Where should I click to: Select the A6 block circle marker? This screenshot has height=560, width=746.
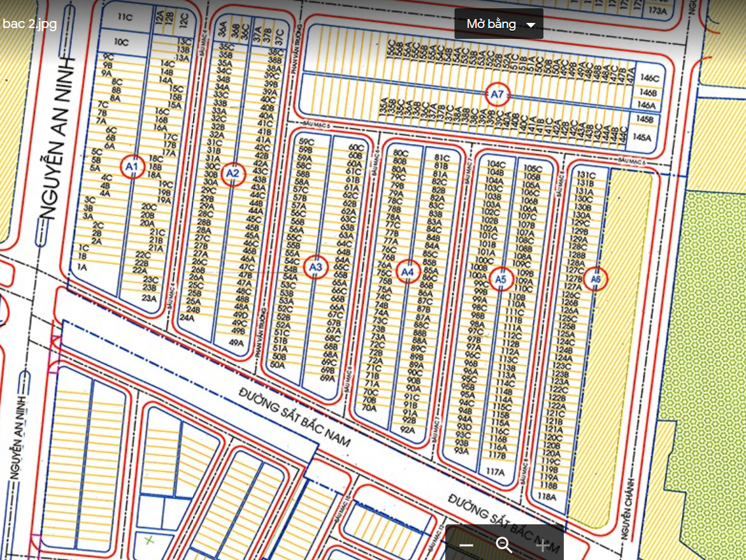tap(596, 279)
